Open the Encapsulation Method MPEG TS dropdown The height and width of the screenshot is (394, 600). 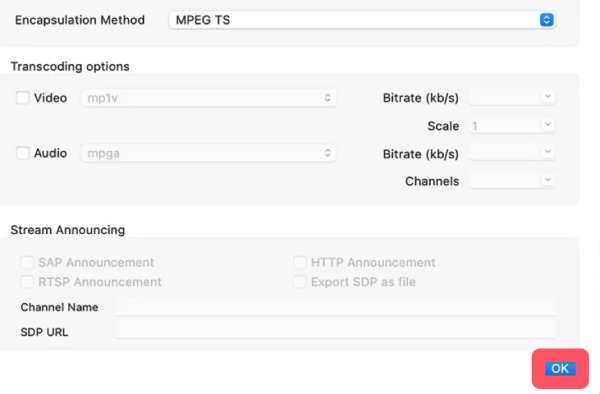click(362, 20)
